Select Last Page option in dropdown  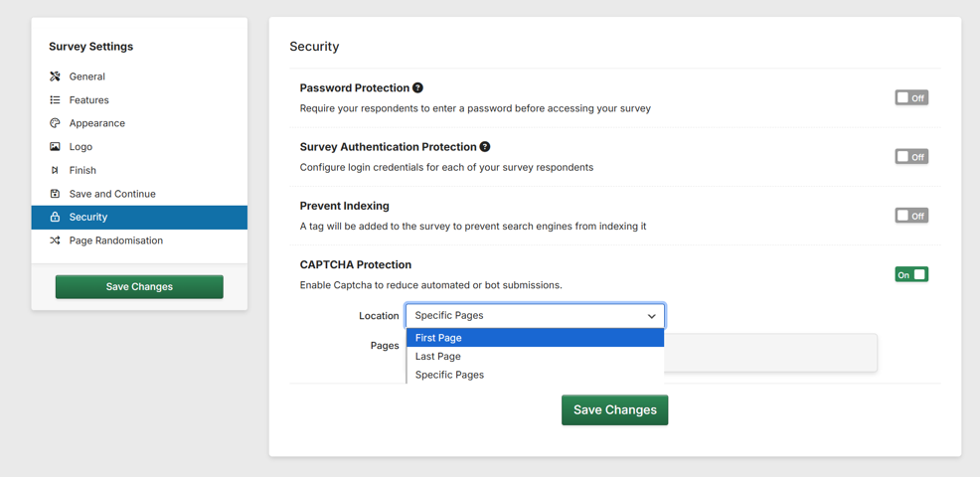tap(535, 357)
